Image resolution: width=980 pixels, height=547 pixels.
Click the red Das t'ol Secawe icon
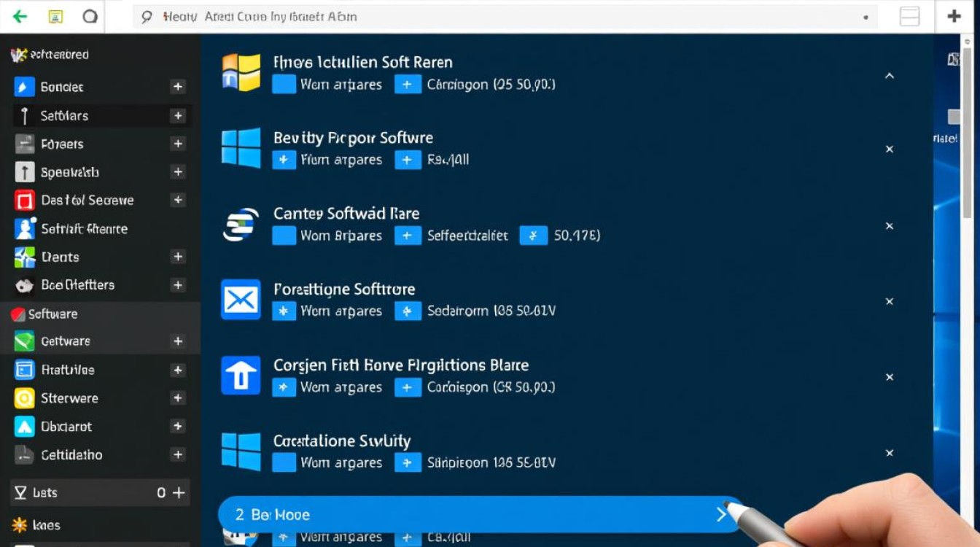[24, 201]
